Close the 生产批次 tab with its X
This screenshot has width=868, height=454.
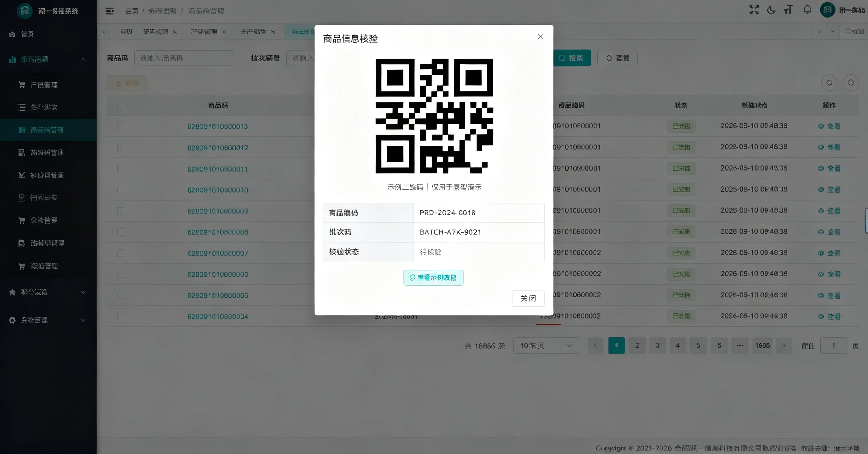(273, 32)
